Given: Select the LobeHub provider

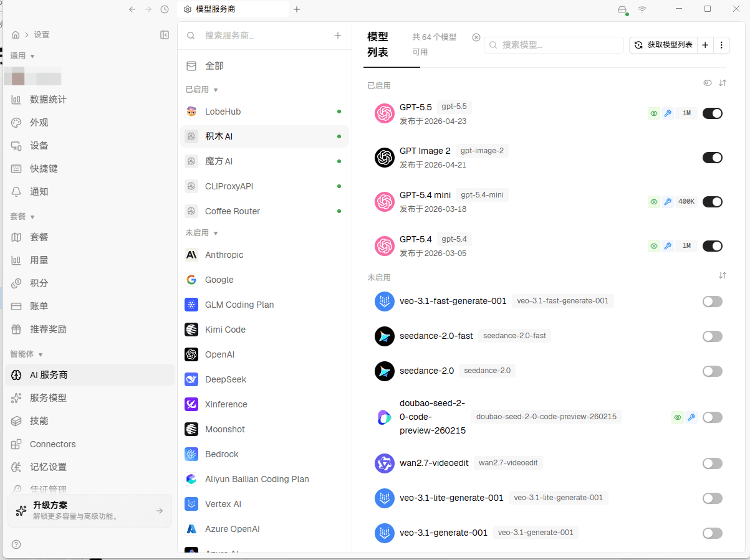Looking at the screenshot, I should (264, 112).
